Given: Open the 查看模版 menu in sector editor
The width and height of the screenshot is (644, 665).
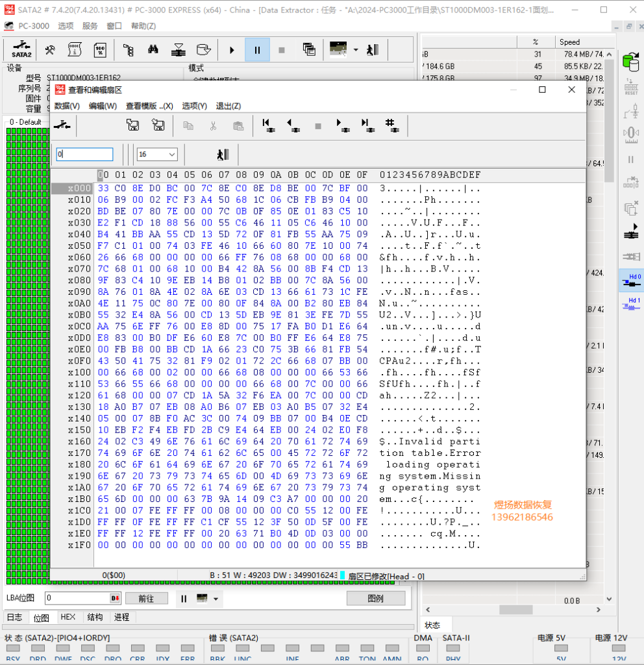Looking at the screenshot, I should pos(149,106).
